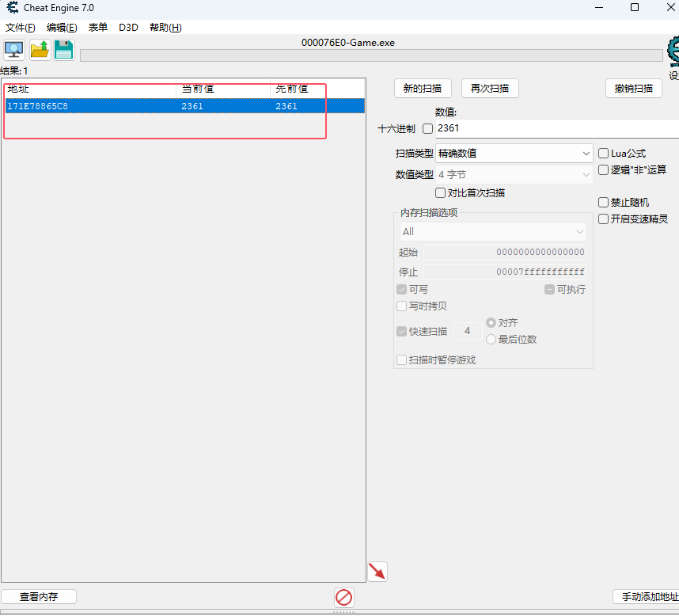
Task: Click the Cheat Engine title bar icon
Action: click(13, 7)
